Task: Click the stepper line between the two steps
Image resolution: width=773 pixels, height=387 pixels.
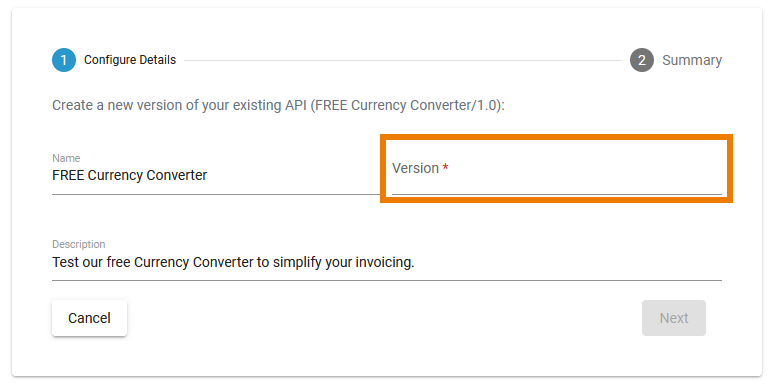Action: pyautogui.click(x=403, y=61)
